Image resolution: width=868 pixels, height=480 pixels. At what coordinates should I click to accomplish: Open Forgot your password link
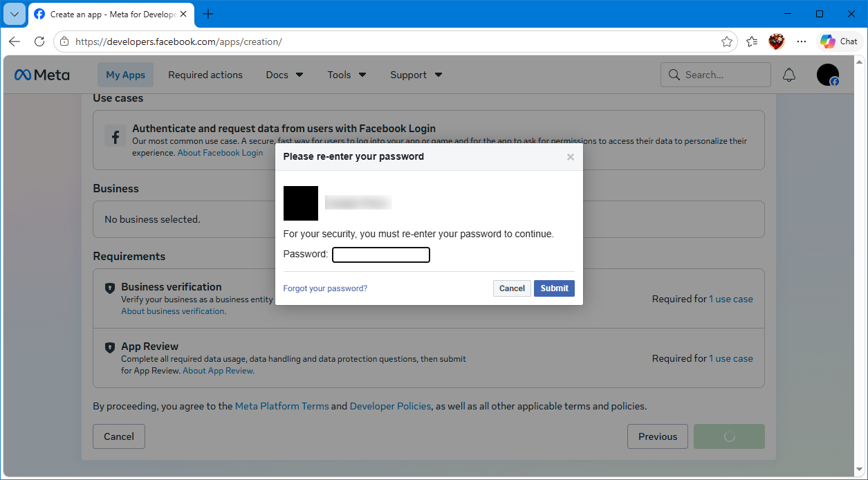[x=325, y=288]
